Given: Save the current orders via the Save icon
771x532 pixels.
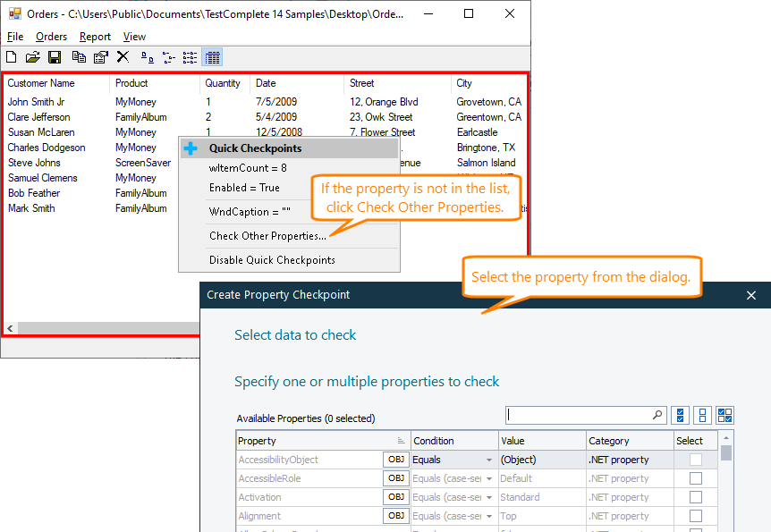Looking at the screenshot, I should point(55,56).
